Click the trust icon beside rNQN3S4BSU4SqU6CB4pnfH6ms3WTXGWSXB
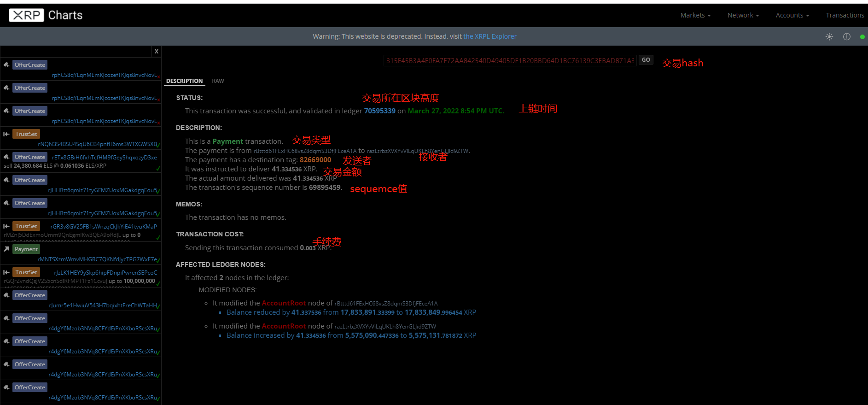The width and height of the screenshot is (868, 405). 6,134
